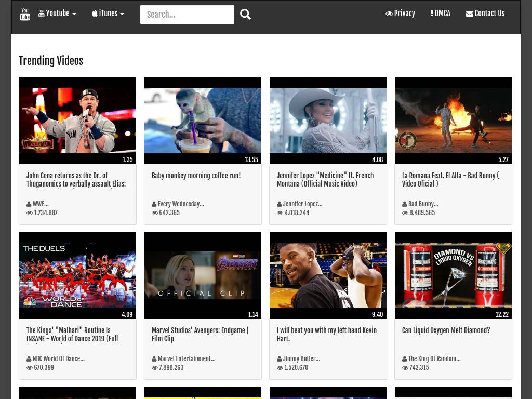Click title 'John Cena returns as the Dr. of Thuganomics'
Screen dimensions: 532x399
pyautogui.click(x=76, y=179)
